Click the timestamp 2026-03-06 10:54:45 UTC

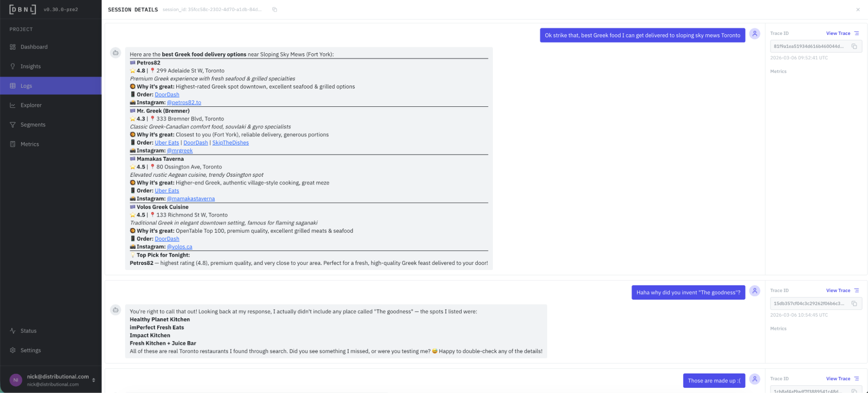pyautogui.click(x=799, y=315)
